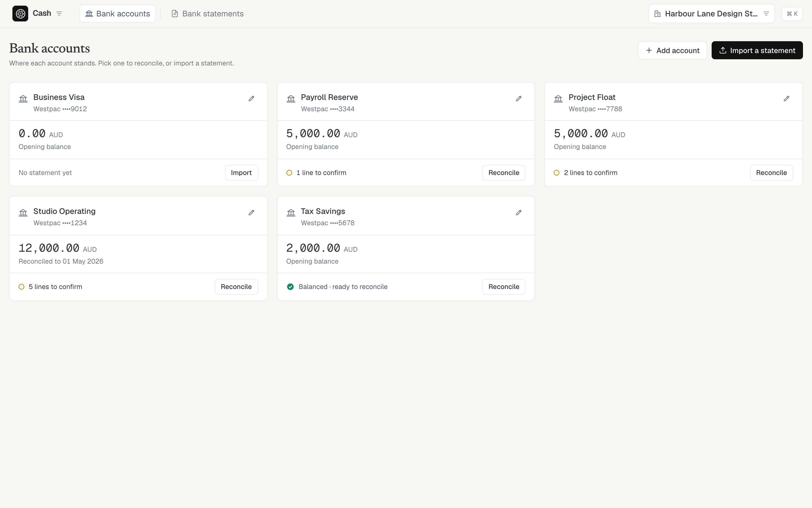Click the '5 lines to confirm' text
Image resolution: width=812 pixels, height=508 pixels.
(55, 286)
